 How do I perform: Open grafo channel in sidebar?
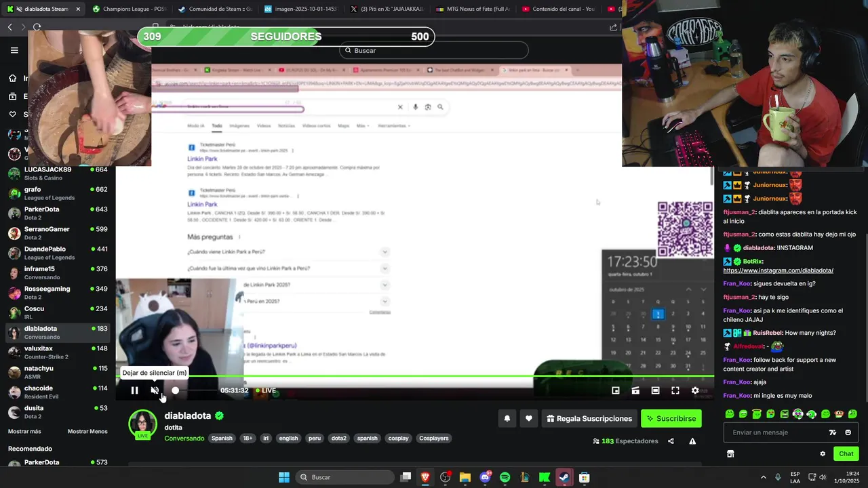click(x=58, y=193)
